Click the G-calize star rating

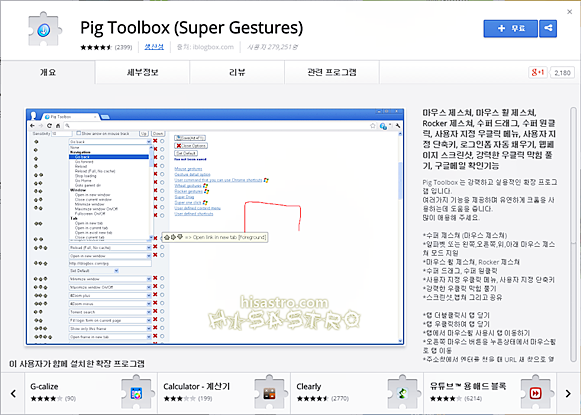(x=46, y=399)
